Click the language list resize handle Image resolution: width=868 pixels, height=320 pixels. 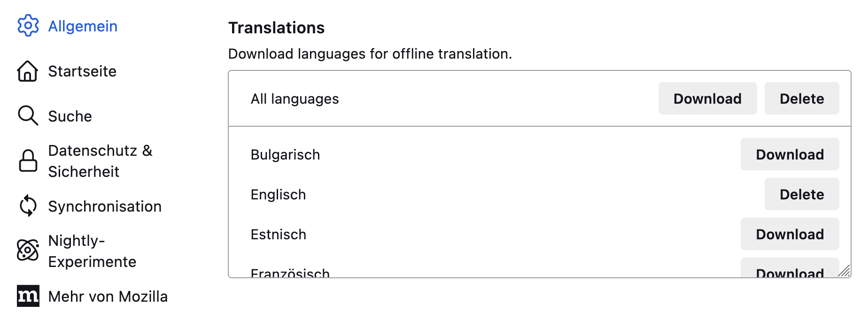point(845,271)
